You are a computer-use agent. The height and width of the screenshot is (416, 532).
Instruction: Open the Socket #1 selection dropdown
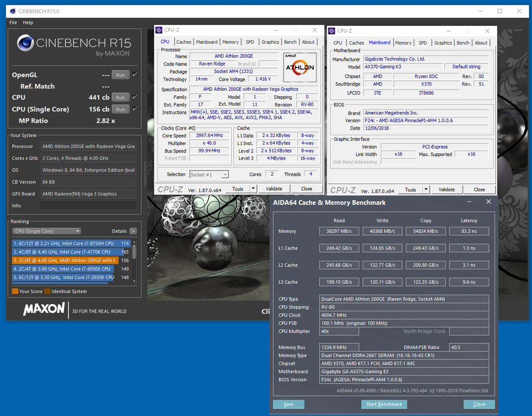(x=209, y=175)
